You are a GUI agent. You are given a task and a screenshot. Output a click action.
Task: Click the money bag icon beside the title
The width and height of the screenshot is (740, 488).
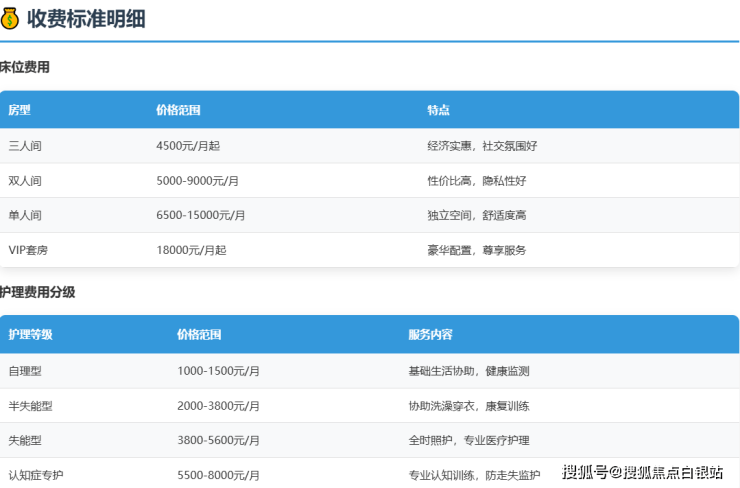point(10,18)
